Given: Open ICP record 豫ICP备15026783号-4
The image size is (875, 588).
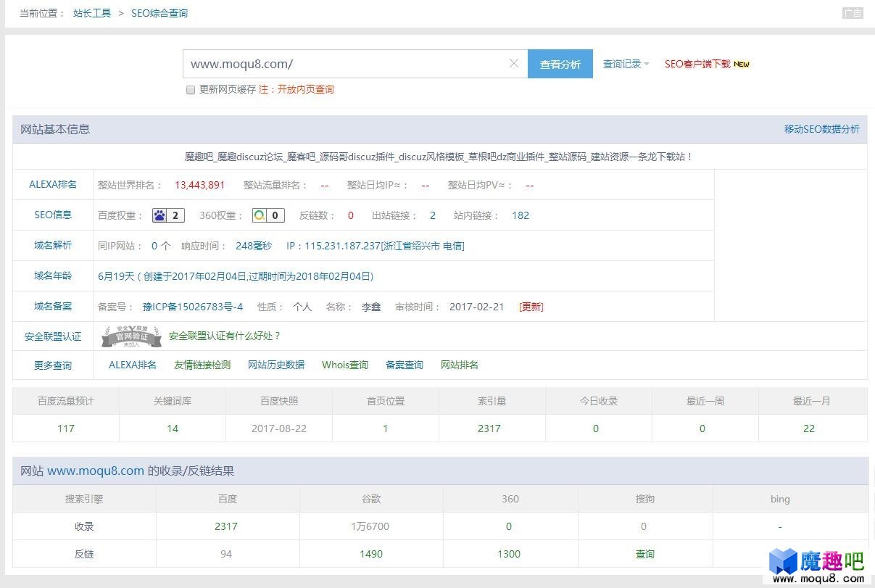Looking at the screenshot, I should [193, 307].
